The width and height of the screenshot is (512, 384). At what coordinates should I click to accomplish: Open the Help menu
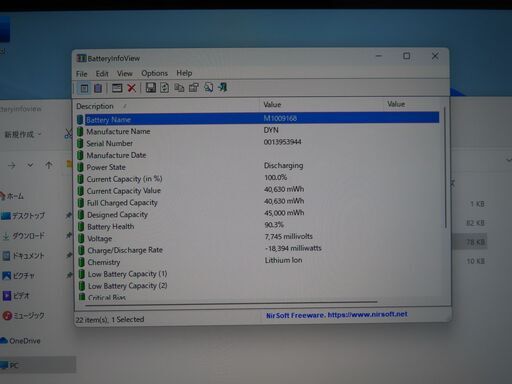pyautogui.click(x=184, y=73)
